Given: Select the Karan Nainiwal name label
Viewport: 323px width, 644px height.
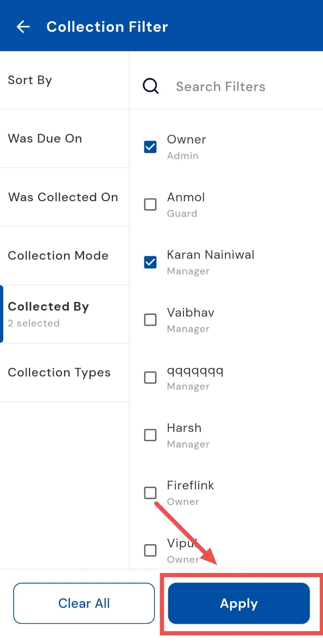Looking at the screenshot, I should (210, 255).
